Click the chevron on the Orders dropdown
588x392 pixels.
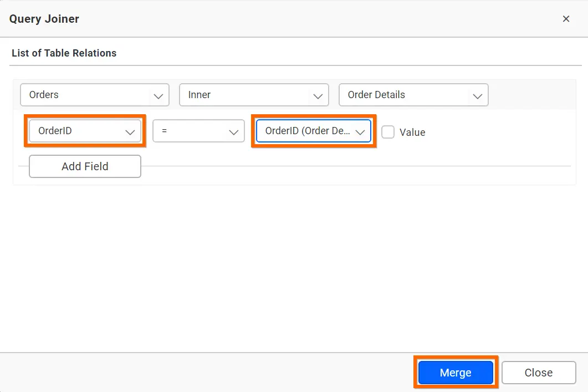tap(157, 95)
